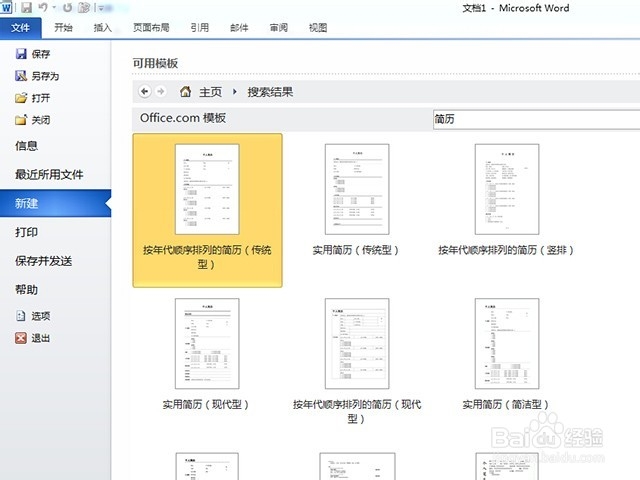This screenshot has height=480, width=640.
Task: Click the Word application icon in title bar
Action: pos(6,7)
